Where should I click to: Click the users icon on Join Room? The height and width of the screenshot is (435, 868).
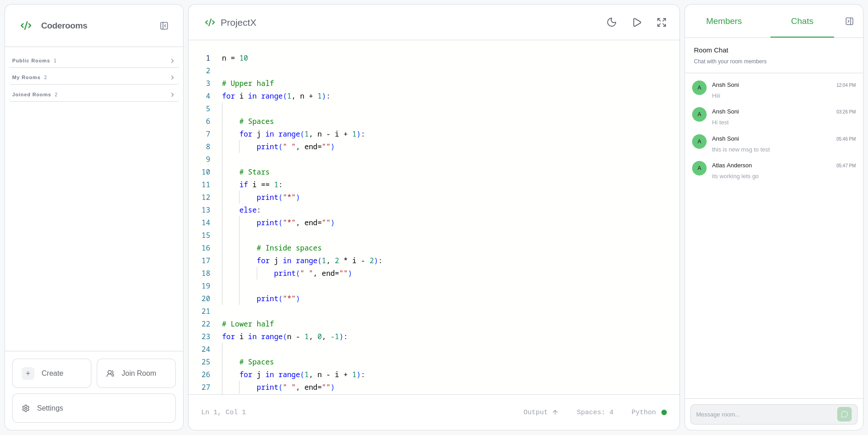pyautogui.click(x=110, y=374)
